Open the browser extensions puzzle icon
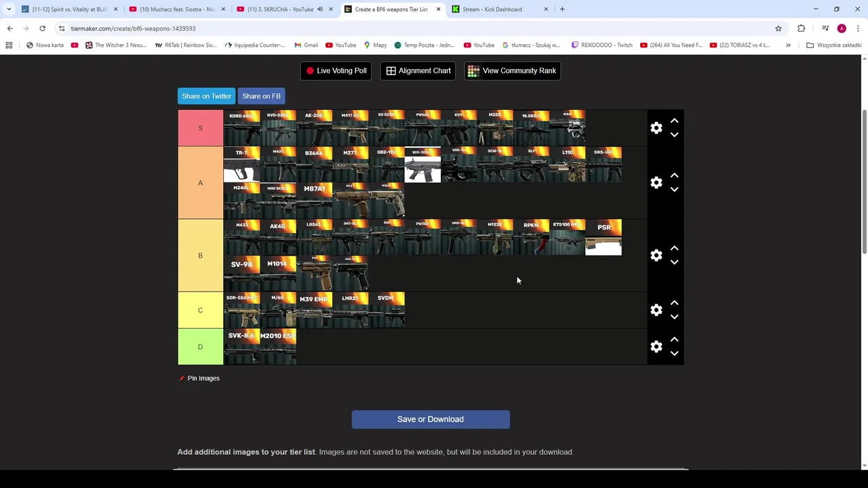Screen dimensions: 868x488 pyautogui.click(x=802, y=28)
